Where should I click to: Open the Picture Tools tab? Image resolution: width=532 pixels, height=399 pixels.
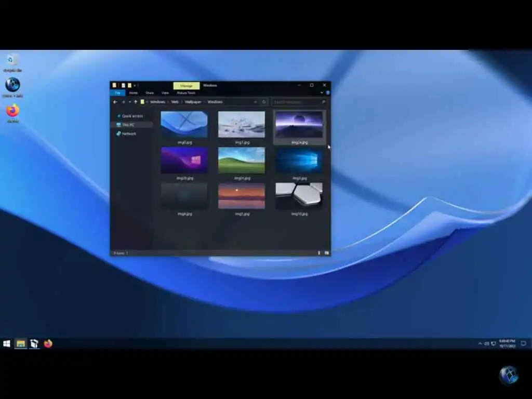[x=186, y=92]
